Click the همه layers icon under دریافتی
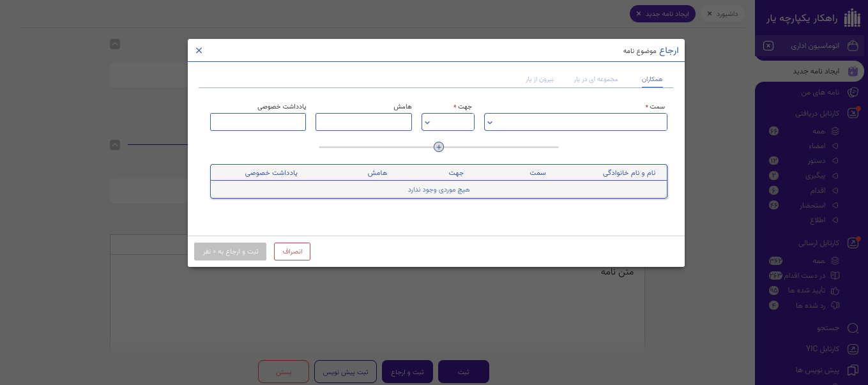Image resolution: width=868 pixels, height=385 pixels. [834, 131]
